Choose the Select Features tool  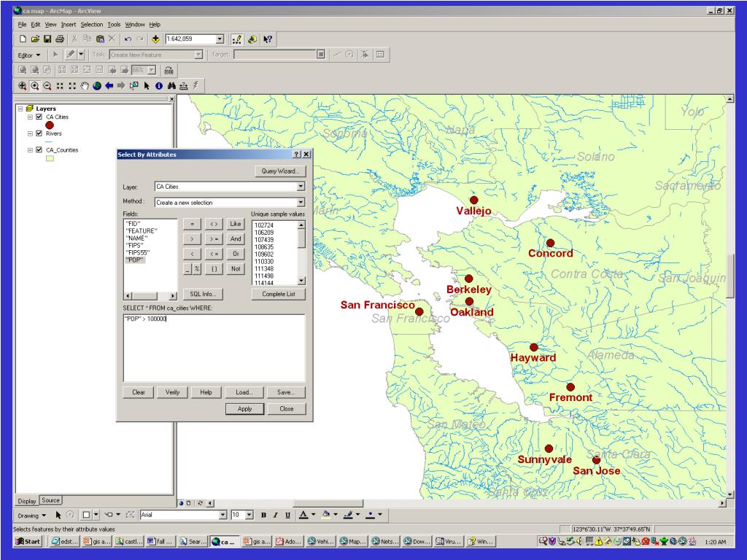coord(134,86)
